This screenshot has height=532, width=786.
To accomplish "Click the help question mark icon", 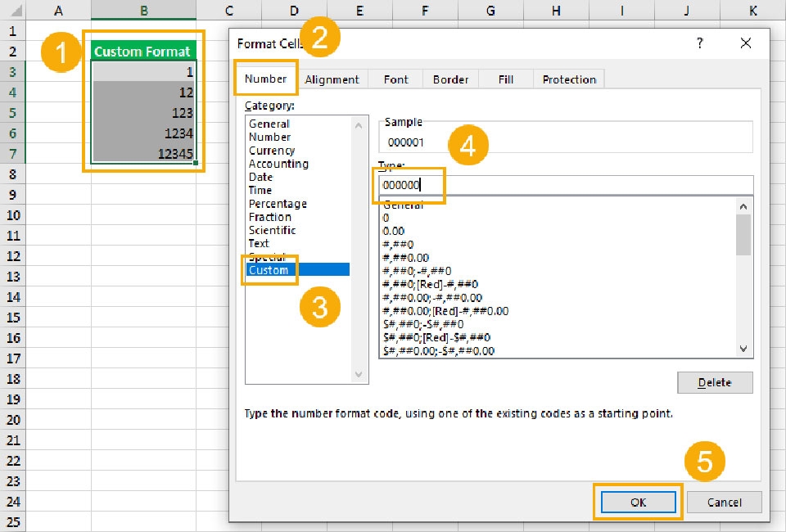I will pyautogui.click(x=700, y=43).
